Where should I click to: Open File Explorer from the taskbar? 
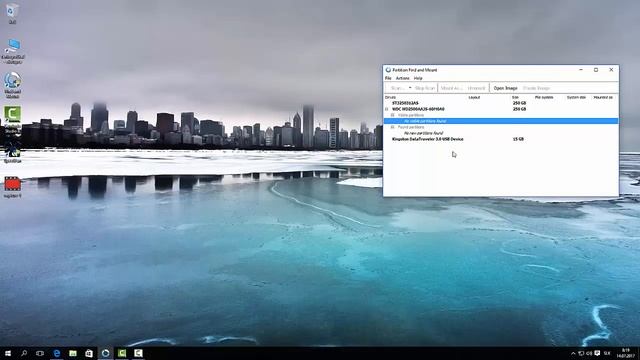coord(73,353)
